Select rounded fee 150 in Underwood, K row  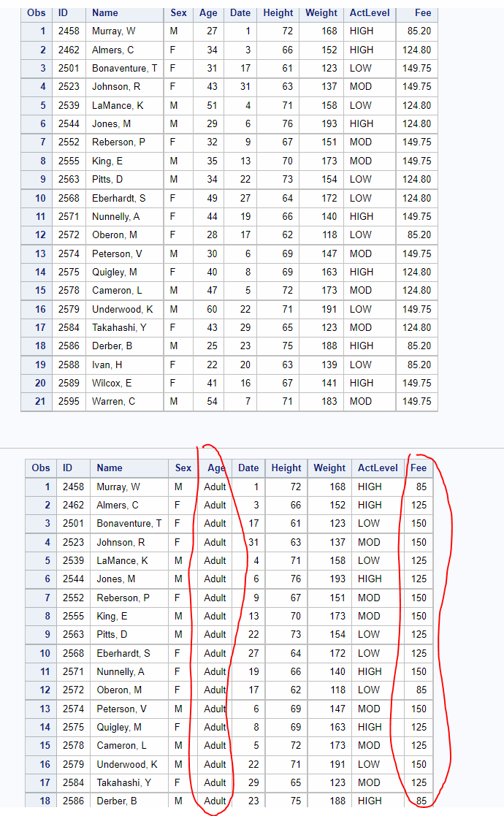click(x=419, y=764)
